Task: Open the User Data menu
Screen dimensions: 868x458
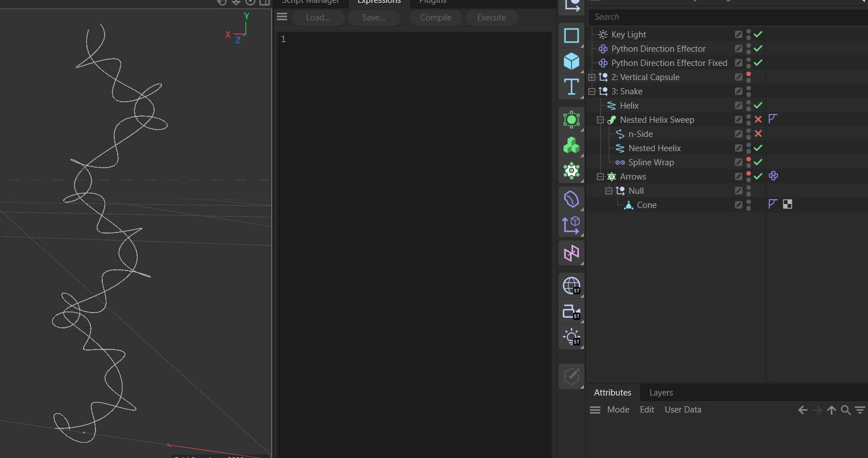Action: (x=683, y=410)
